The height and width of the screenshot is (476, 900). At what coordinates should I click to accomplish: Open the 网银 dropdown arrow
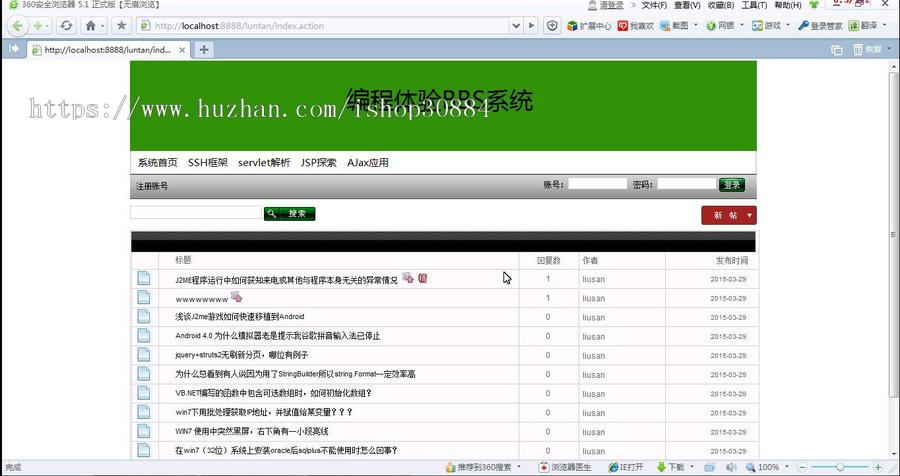[742, 25]
